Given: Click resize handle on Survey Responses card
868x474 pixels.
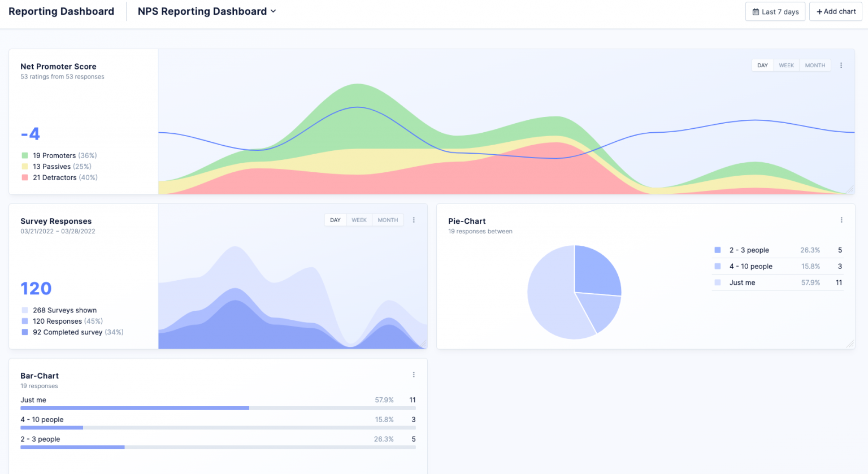Looking at the screenshot, I should (423, 344).
